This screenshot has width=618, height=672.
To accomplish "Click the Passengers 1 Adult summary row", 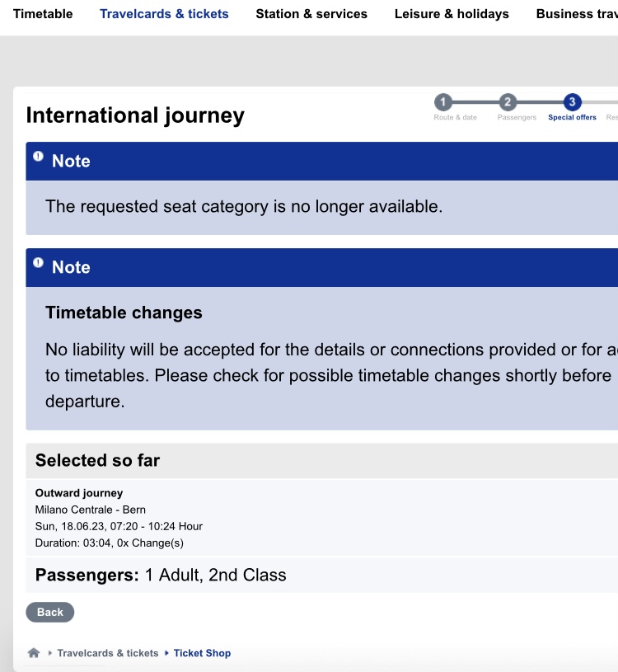I will [321, 575].
